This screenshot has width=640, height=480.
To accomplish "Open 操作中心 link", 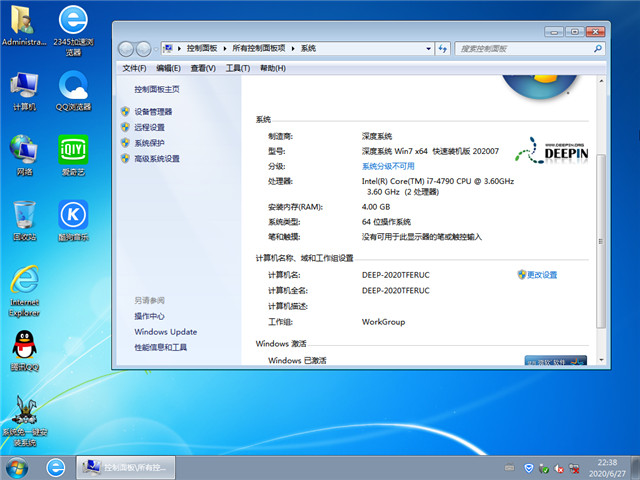I will click(149, 316).
